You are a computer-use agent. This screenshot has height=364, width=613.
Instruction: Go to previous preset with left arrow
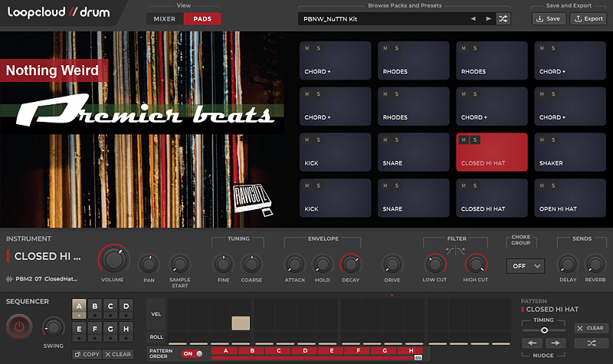click(473, 18)
